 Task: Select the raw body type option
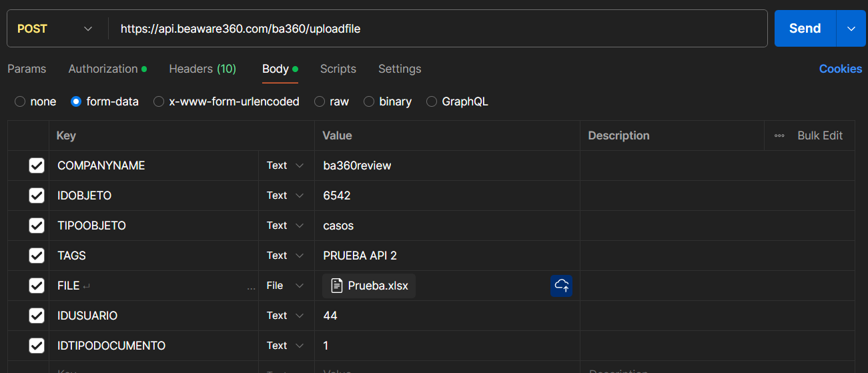[320, 101]
